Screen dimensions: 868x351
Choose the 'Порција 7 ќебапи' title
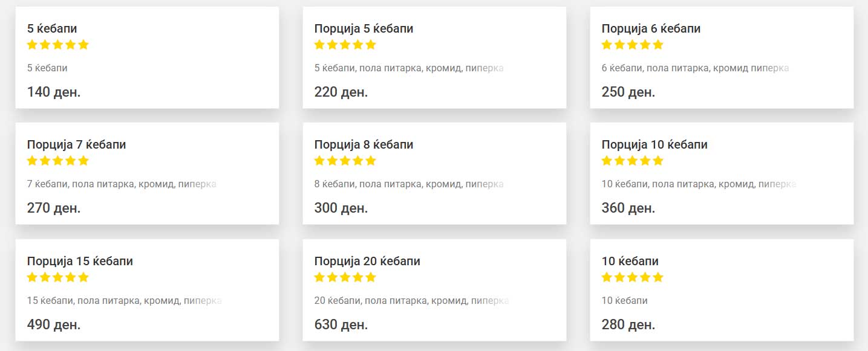[x=77, y=145]
